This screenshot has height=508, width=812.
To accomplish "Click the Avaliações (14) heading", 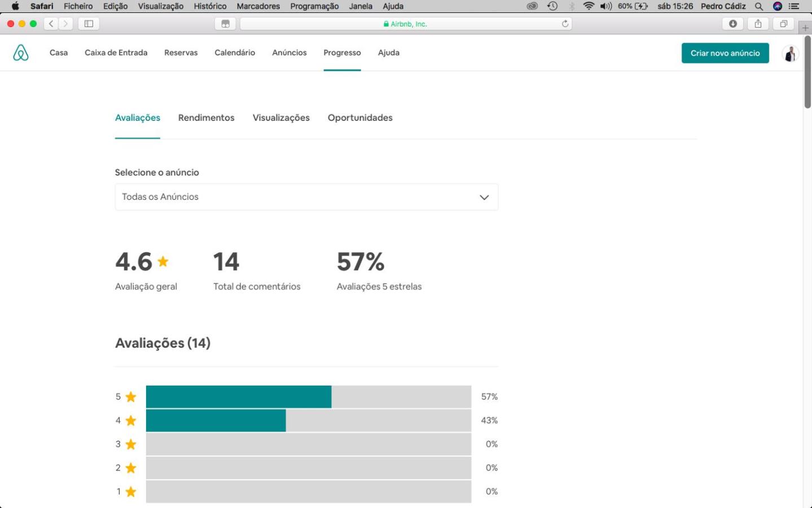I will pyautogui.click(x=163, y=343).
